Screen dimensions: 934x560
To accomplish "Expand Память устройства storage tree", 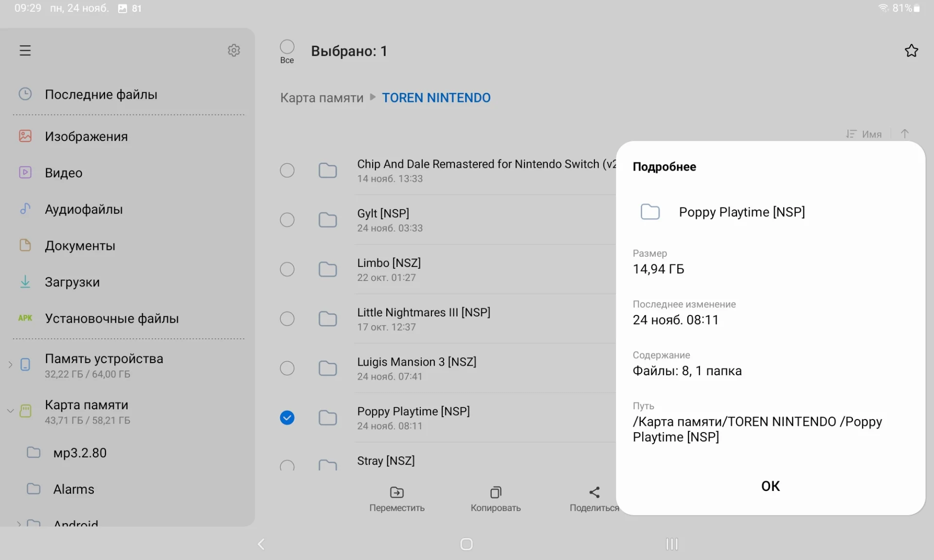I will [10, 365].
